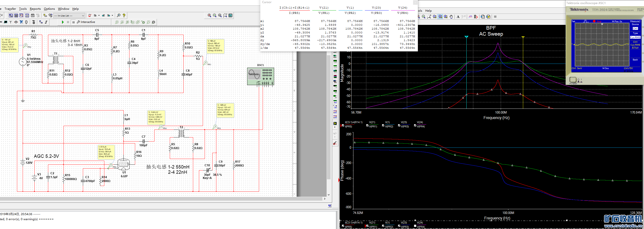Select the pan hand tool in Grapher

[x=451, y=17]
